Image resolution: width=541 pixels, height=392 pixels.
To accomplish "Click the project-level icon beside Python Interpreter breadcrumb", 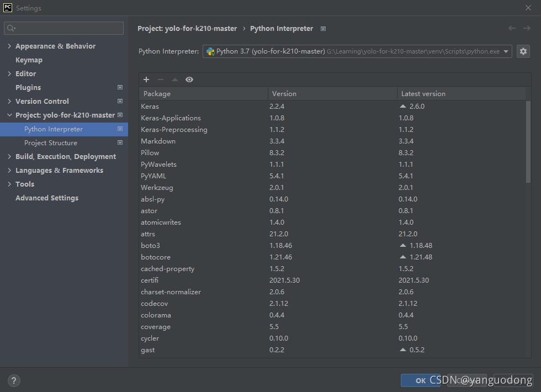I will [323, 29].
